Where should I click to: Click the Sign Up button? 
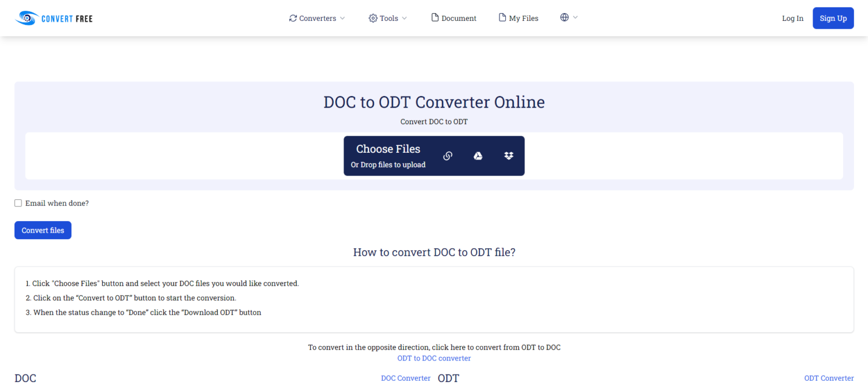[x=833, y=18]
